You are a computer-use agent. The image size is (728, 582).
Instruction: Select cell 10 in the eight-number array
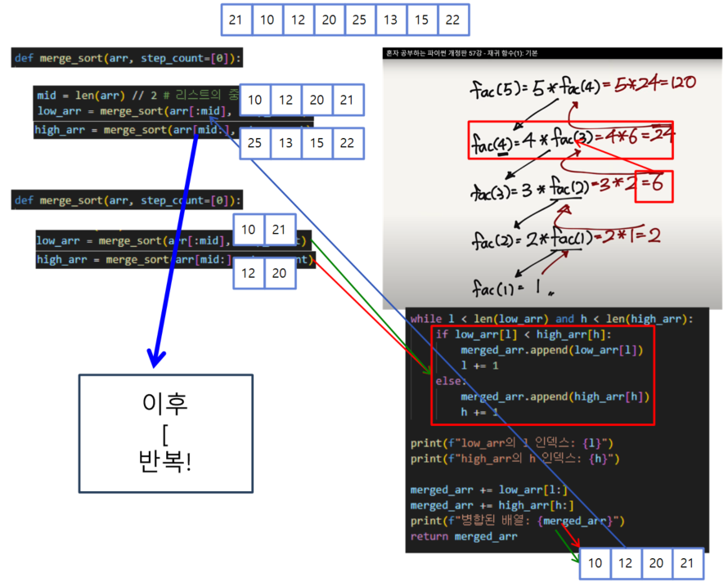[x=267, y=20]
